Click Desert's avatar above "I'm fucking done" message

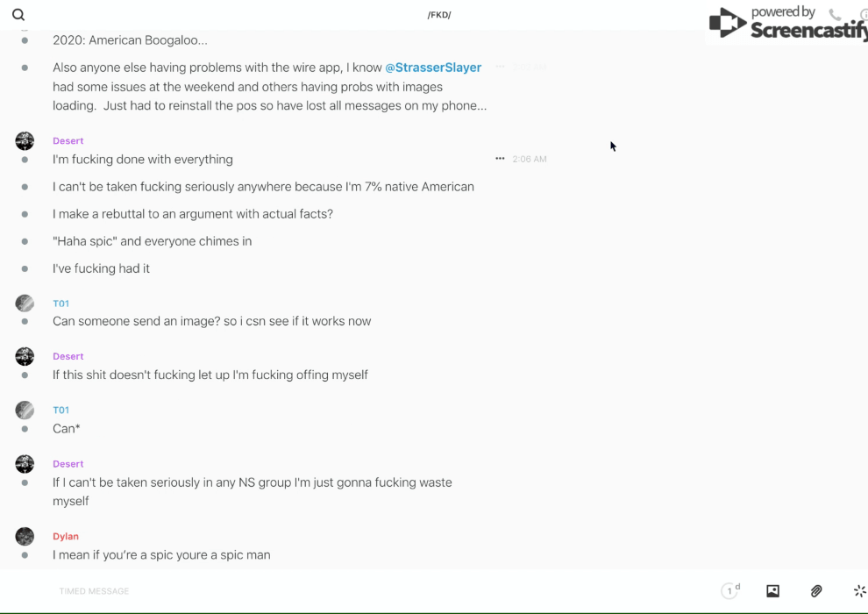[25, 140]
